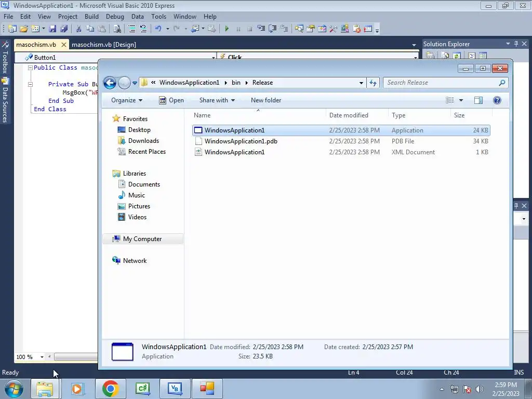Open the Debug menu
The height and width of the screenshot is (399, 532).
coord(115,16)
